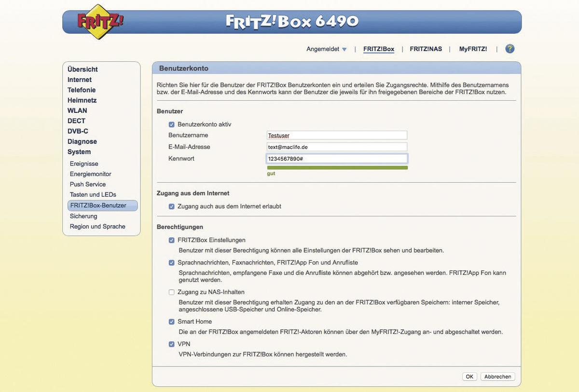Select FRITZ!Box-Benutzer submenu item
The height and width of the screenshot is (392, 579).
[x=103, y=205]
